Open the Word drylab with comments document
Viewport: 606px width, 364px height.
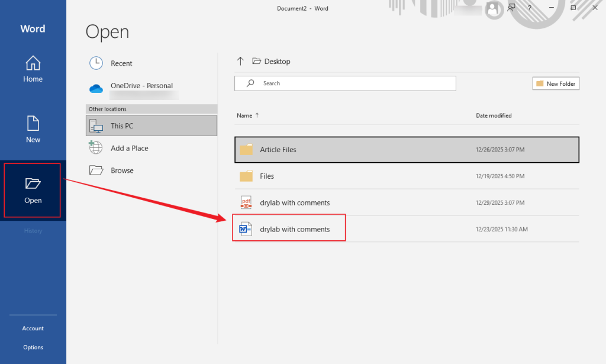click(x=295, y=229)
